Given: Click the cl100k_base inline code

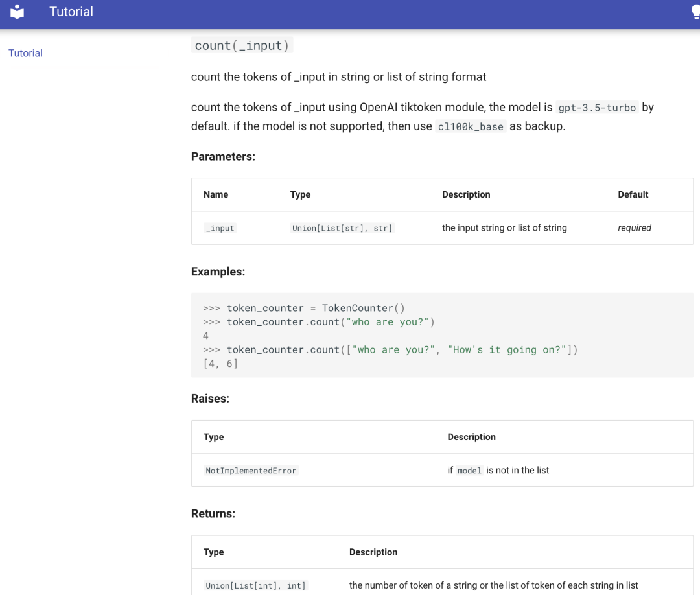Looking at the screenshot, I should [471, 126].
